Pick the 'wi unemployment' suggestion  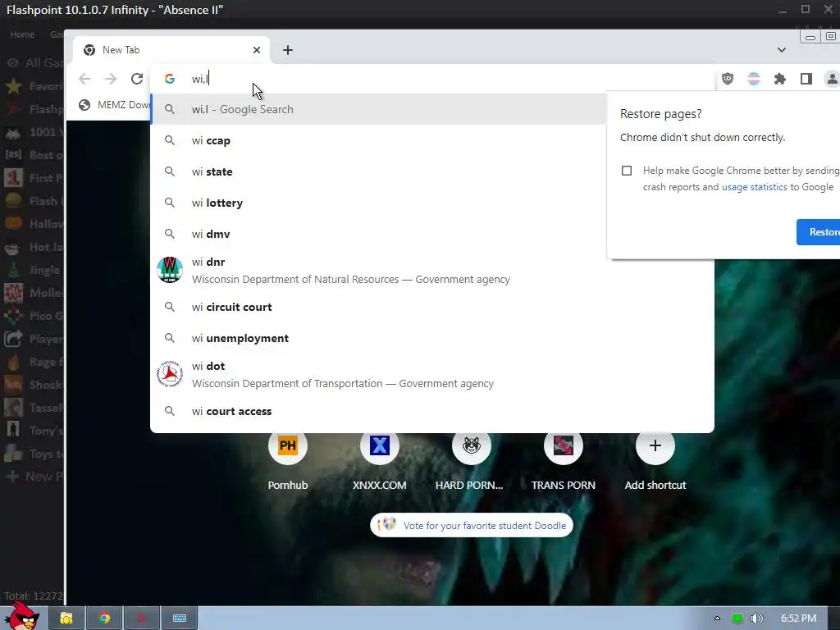coord(432,338)
